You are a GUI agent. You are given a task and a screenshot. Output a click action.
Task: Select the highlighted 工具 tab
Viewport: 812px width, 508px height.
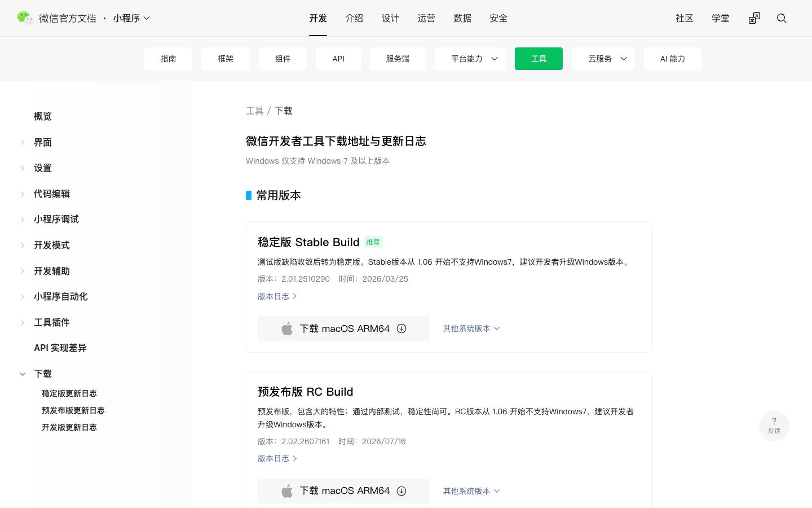tap(539, 59)
